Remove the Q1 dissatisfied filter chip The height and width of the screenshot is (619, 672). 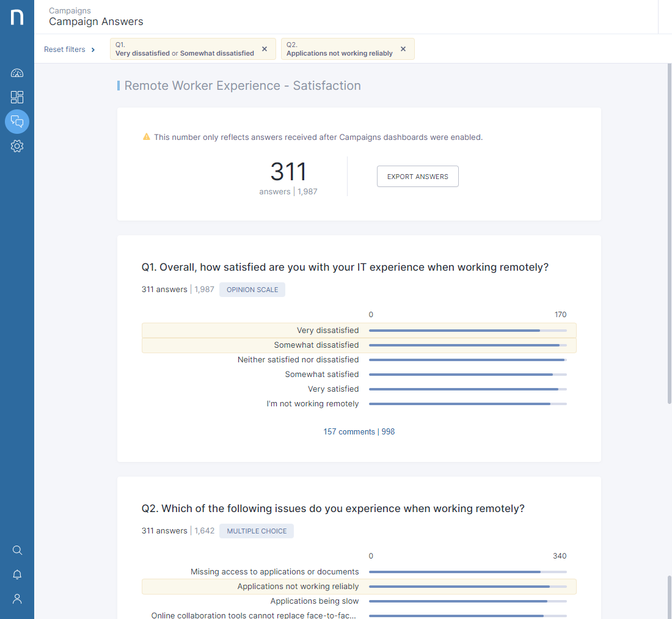click(x=265, y=49)
